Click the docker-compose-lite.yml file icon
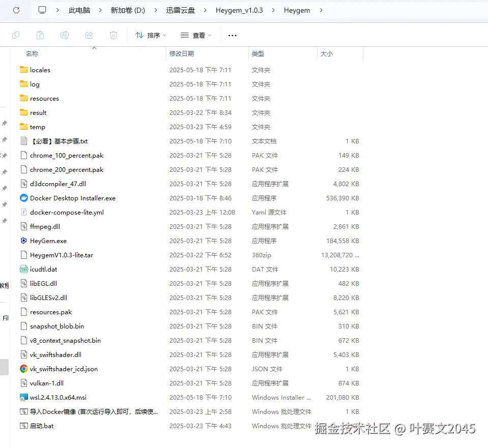Viewport: 488px width, 448px height. click(x=24, y=212)
